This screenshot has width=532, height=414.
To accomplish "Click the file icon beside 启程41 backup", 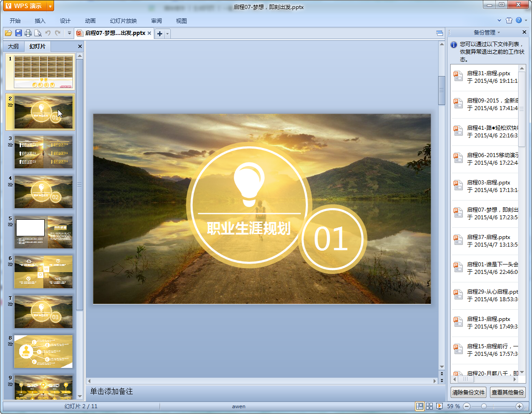I will (x=458, y=131).
